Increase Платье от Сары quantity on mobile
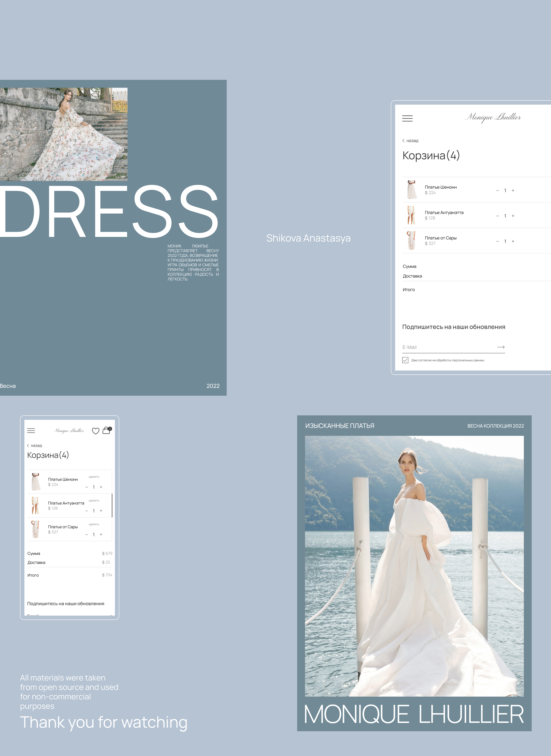The width and height of the screenshot is (551, 756). pos(101,535)
